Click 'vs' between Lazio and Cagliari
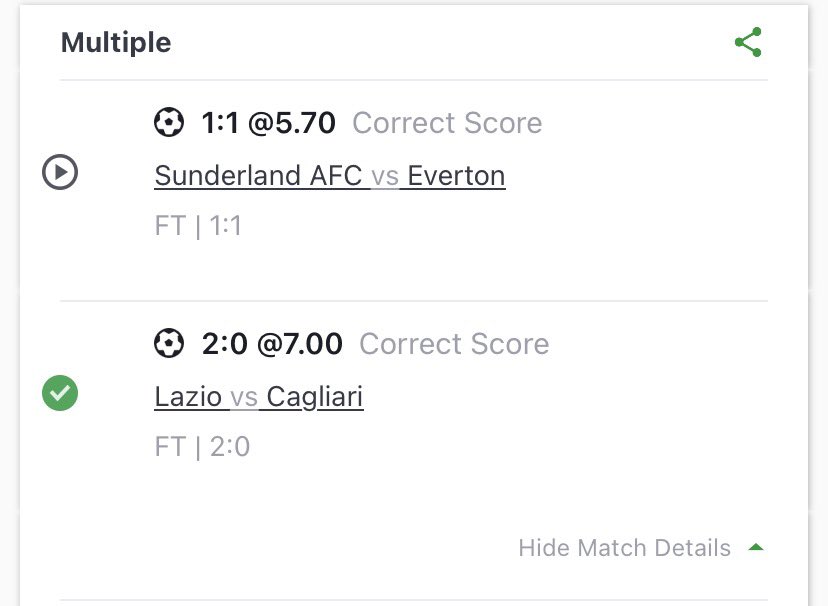The image size is (828, 606). pyautogui.click(x=244, y=397)
